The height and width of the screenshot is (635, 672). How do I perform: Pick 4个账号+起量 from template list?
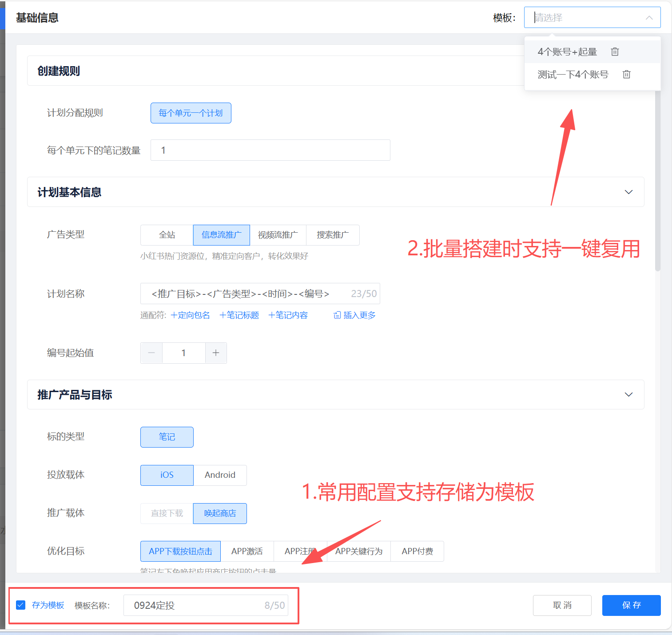(x=567, y=52)
